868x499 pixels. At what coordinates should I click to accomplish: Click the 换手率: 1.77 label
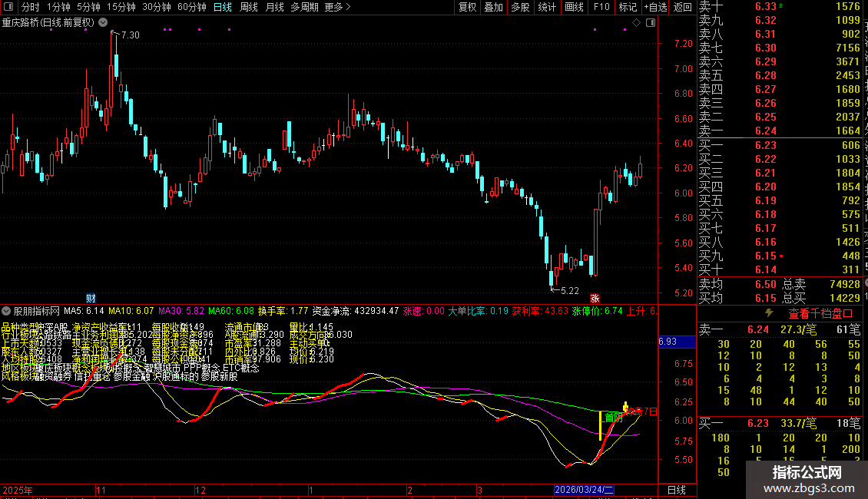click(283, 311)
